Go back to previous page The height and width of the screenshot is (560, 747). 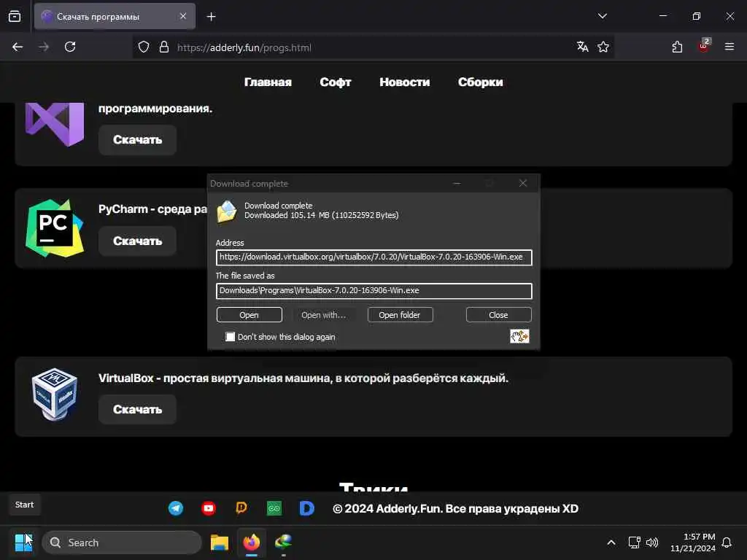click(x=18, y=47)
